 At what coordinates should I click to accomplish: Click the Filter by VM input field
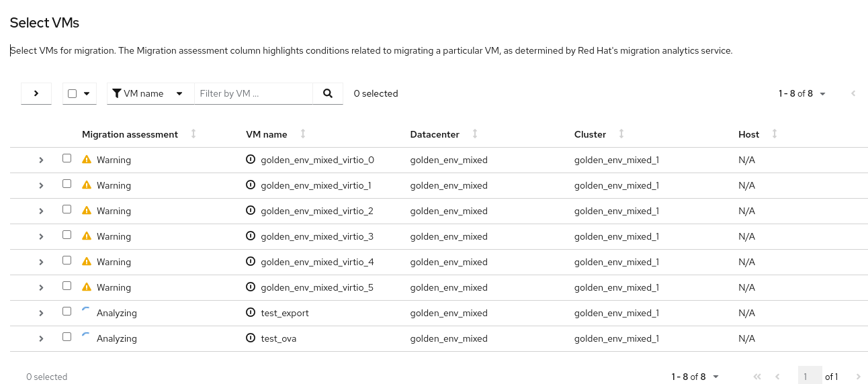pyautogui.click(x=253, y=94)
